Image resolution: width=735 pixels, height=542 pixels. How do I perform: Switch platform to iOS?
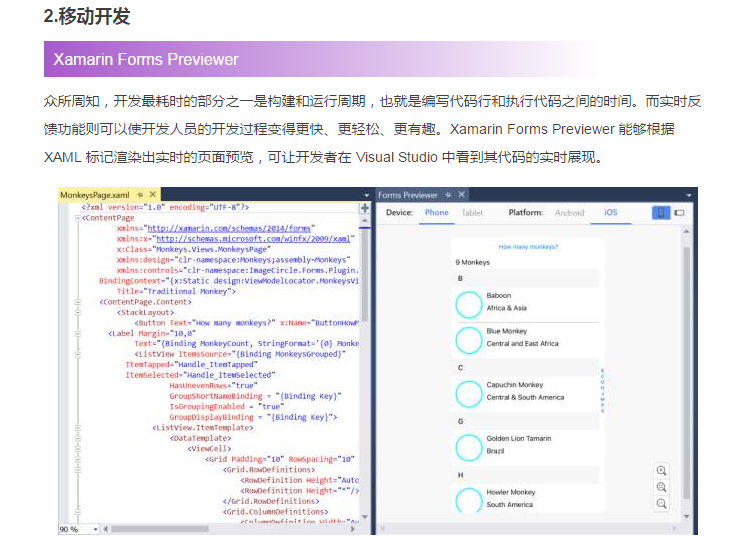pos(610,212)
